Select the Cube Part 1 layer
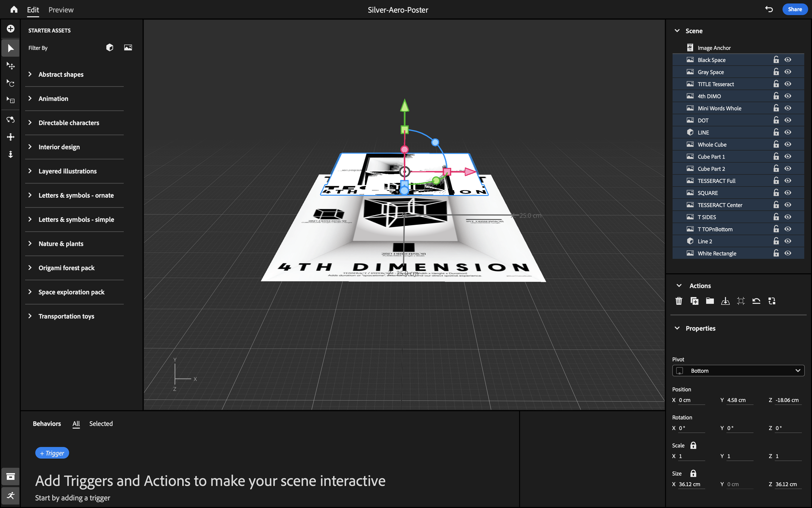Image resolution: width=812 pixels, height=508 pixels. 738,157
